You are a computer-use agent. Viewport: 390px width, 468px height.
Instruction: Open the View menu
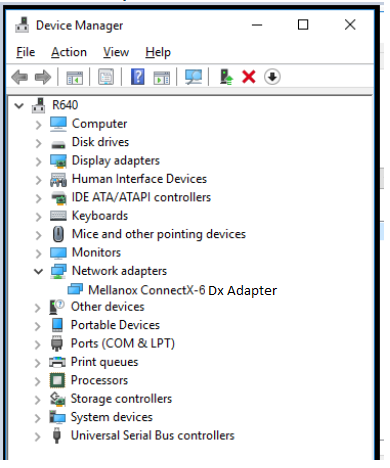116,52
